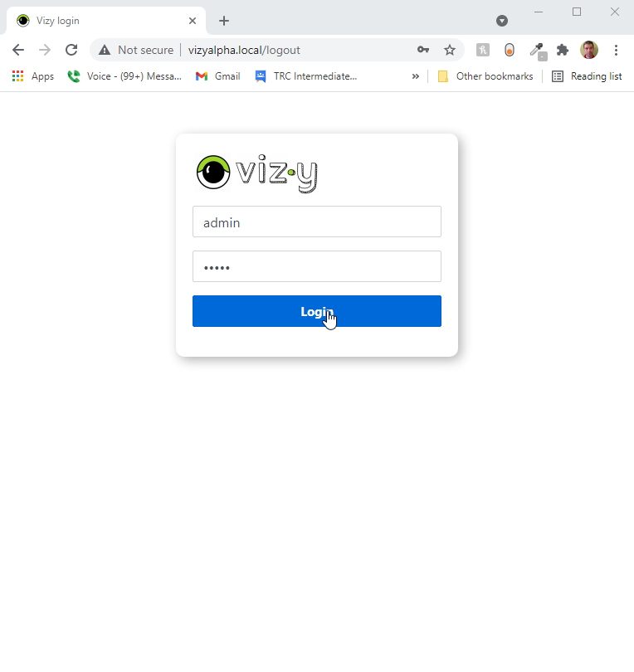Image resolution: width=634 pixels, height=672 pixels.
Task: Reload the Vizy login page
Action: point(71,50)
